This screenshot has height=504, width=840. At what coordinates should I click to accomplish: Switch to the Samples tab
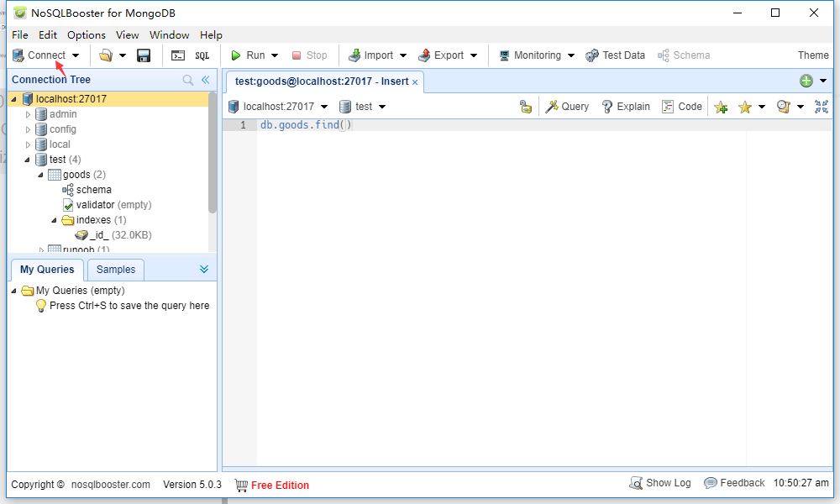(115, 270)
